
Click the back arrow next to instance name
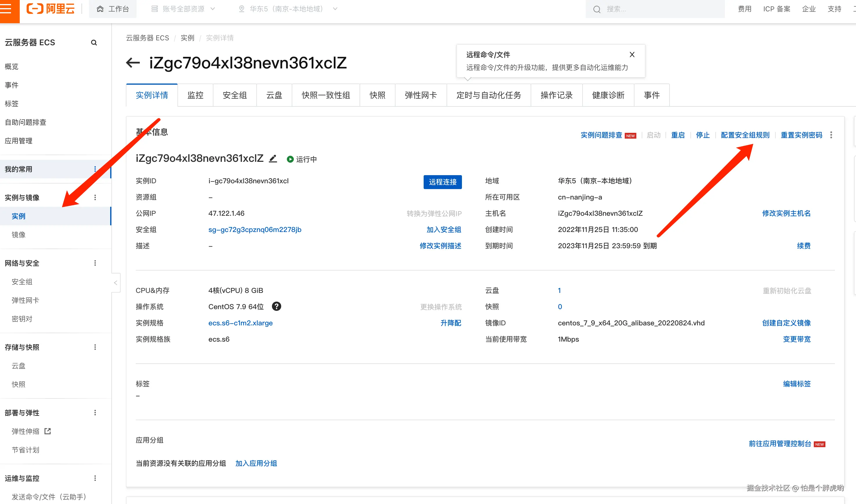pyautogui.click(x=133, y=62)
